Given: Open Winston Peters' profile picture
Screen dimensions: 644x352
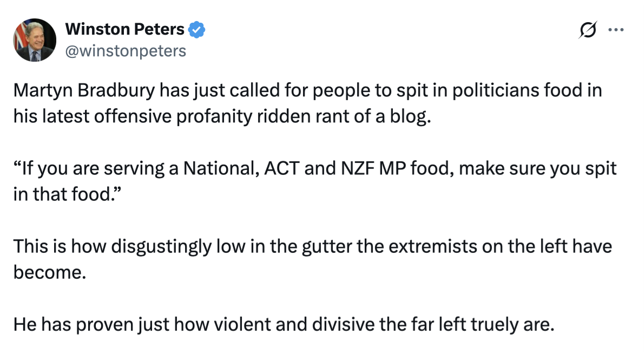Looking at the screenshot, I should click(x=35, y=40).
